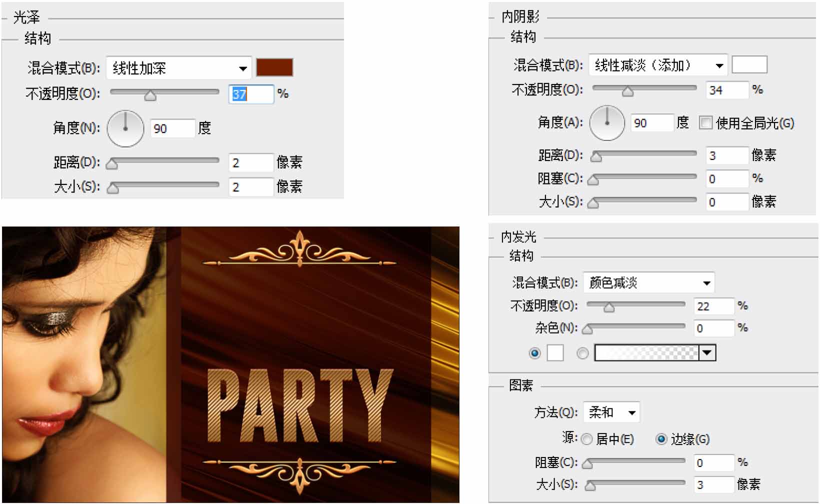Click the Satin size field

251,187
